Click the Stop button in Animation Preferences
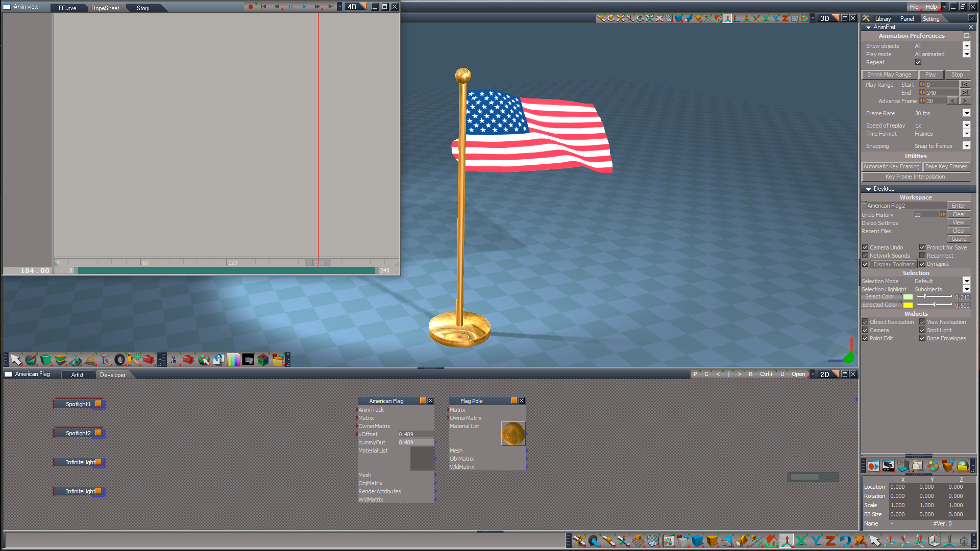The height and width of the screenshot is (551, 980). coord(957,74)
